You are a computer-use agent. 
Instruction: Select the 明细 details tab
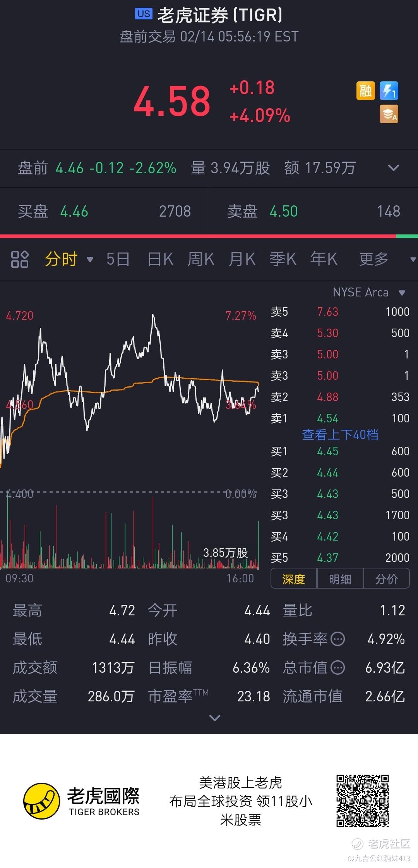(340, 579)
